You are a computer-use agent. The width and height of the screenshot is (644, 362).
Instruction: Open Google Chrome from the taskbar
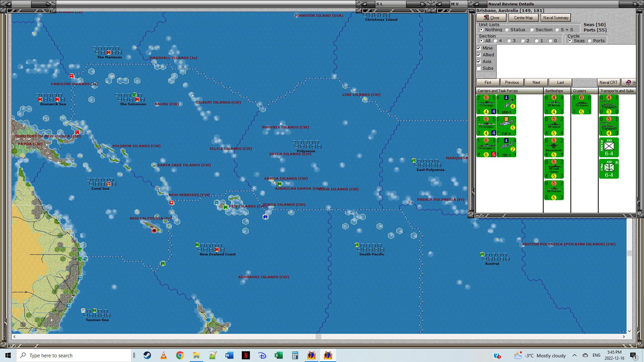180,355
